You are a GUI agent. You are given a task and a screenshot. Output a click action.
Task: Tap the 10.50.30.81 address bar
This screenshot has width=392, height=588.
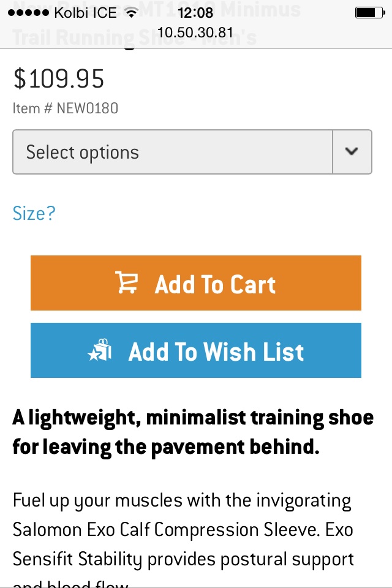click(195, 32)
